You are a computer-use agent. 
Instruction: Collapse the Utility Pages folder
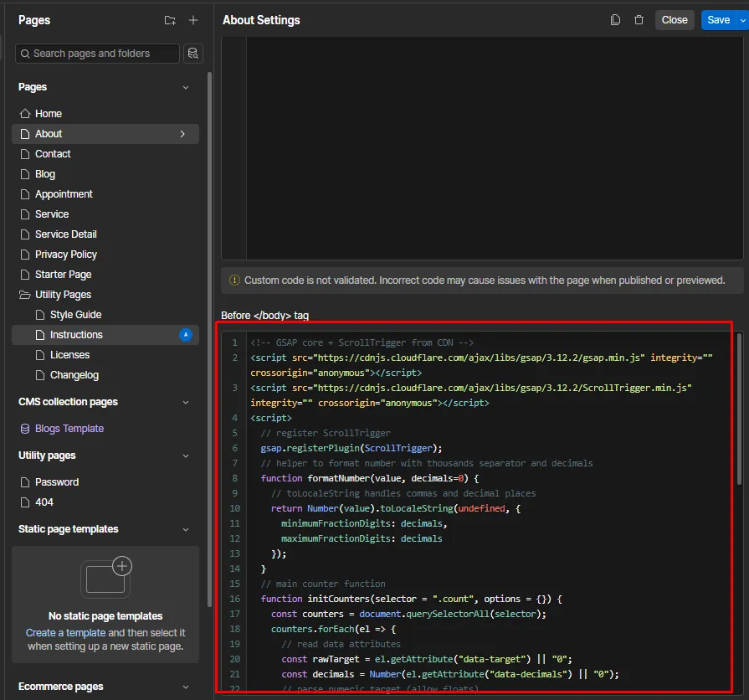point(25,295)
